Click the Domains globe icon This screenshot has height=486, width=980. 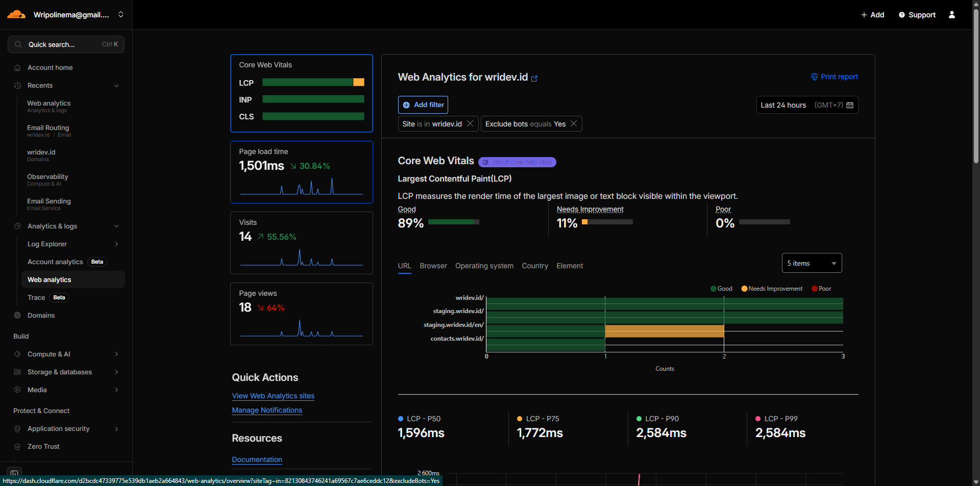pos(17,316)
